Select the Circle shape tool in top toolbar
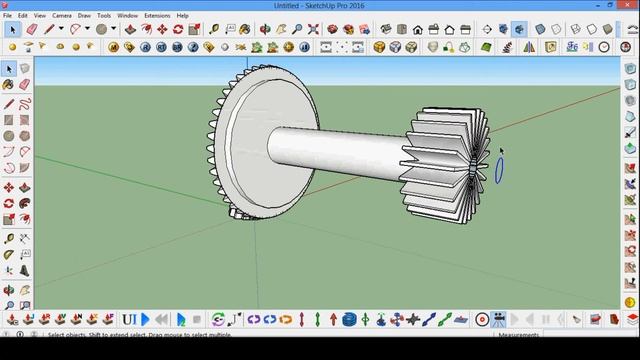640x360 pixels. [102, 29]
